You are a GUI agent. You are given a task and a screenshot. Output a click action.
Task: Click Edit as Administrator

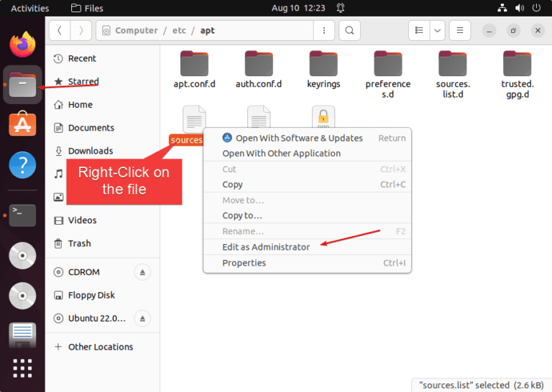tap(307, 247)
